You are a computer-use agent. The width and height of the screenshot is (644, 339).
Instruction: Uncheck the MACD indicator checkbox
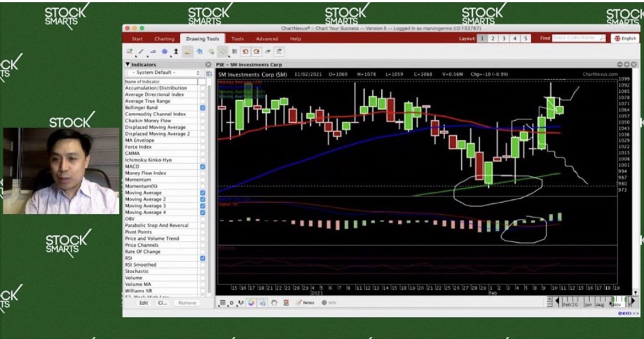203,167
